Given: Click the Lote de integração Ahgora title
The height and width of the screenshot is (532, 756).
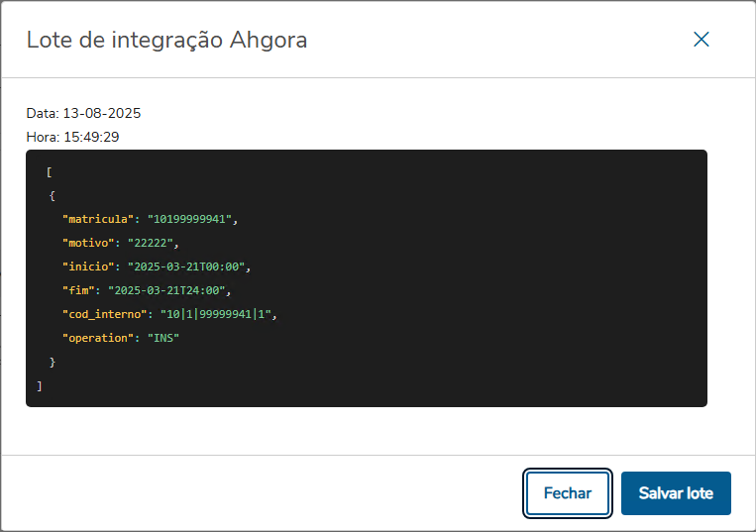Looking at the screenshot, I should (166, 40).
